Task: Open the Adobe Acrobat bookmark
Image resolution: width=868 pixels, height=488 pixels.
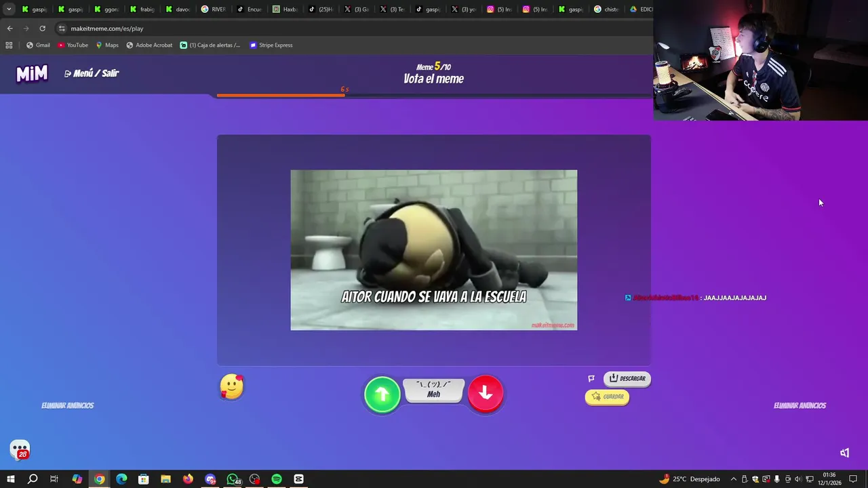Action: pos(149,45)
